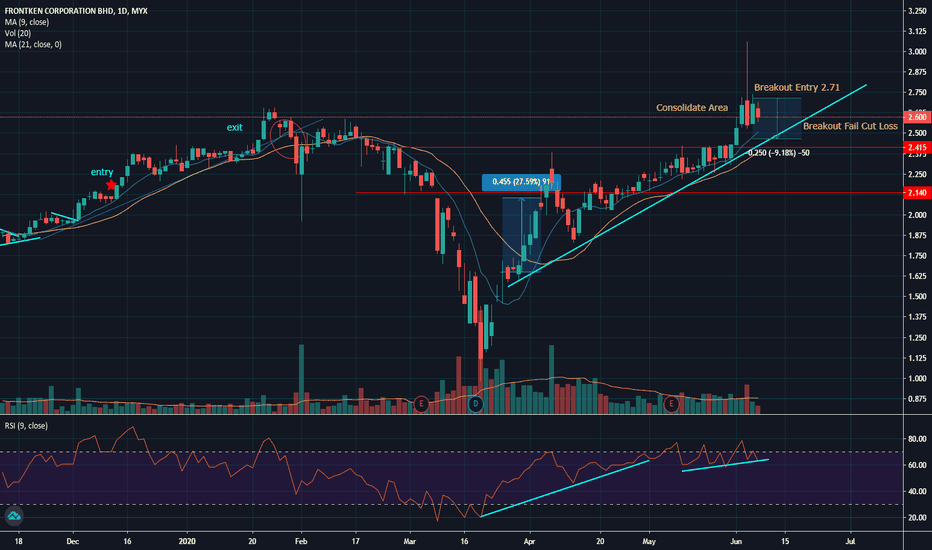Click 80.00 on the RSI axis

917,439
